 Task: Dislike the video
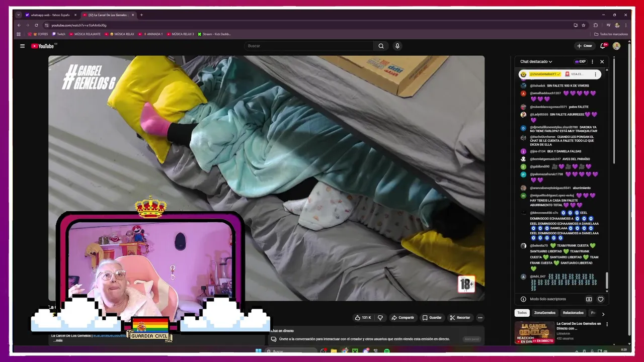point(380,318)
